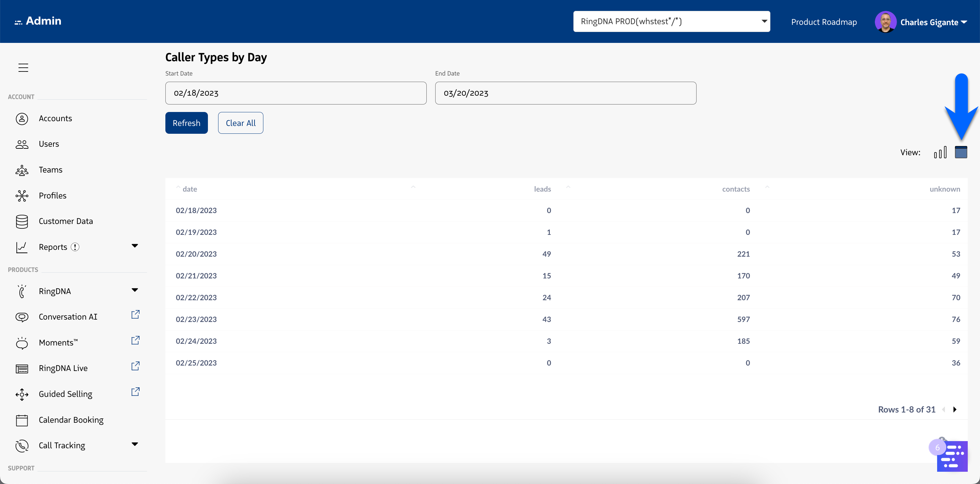
Task: Open the Product Roadmap link
Action: click(x=823, y=22)
